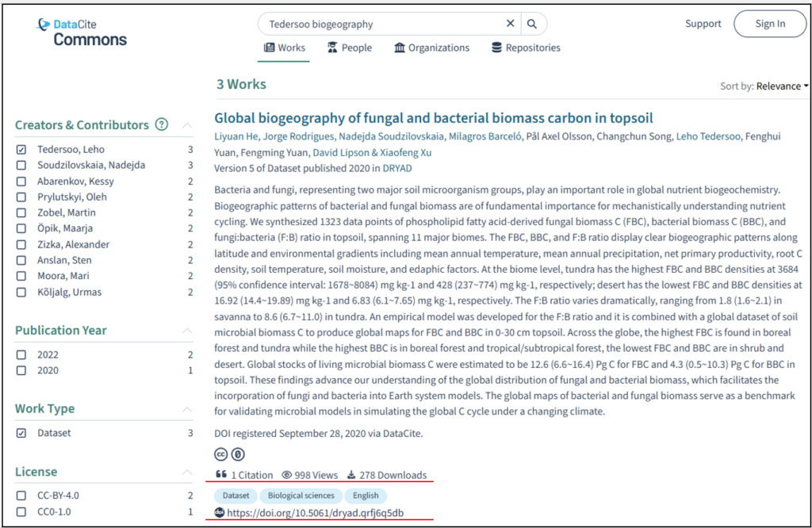812x528 pixels.
Task: Collapse the Creators & Contributors section
Action: [x=187, y=125]
